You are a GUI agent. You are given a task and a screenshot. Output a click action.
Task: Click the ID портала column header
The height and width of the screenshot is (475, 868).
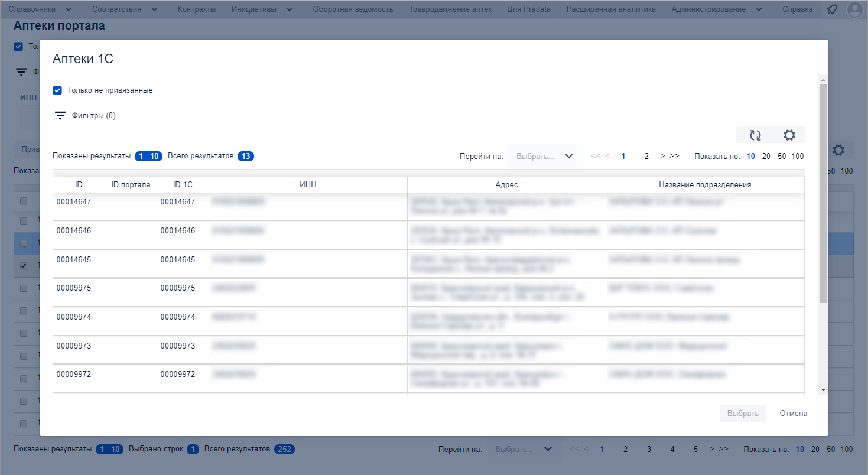[131, 185]
